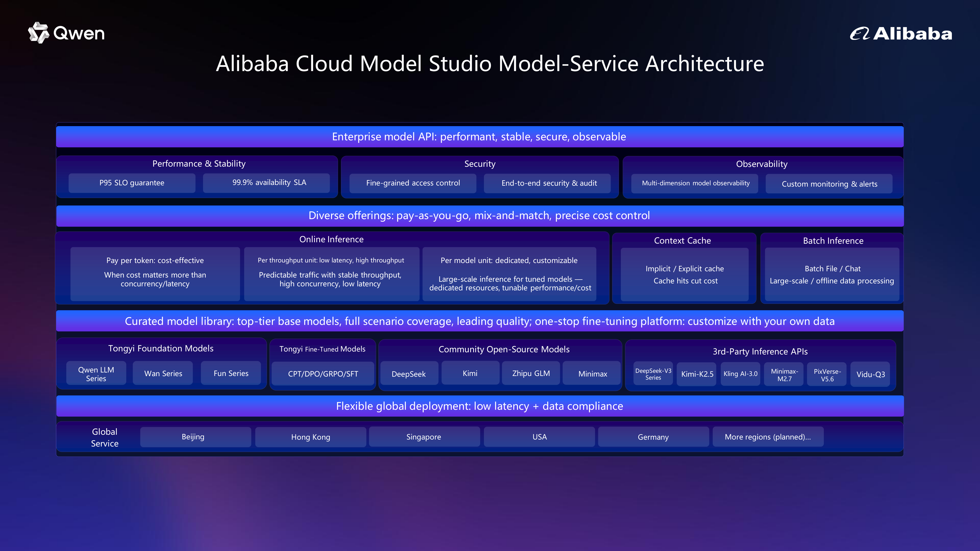
Task: Click the "Vidu-Q3" box
Action: (870, 374)
